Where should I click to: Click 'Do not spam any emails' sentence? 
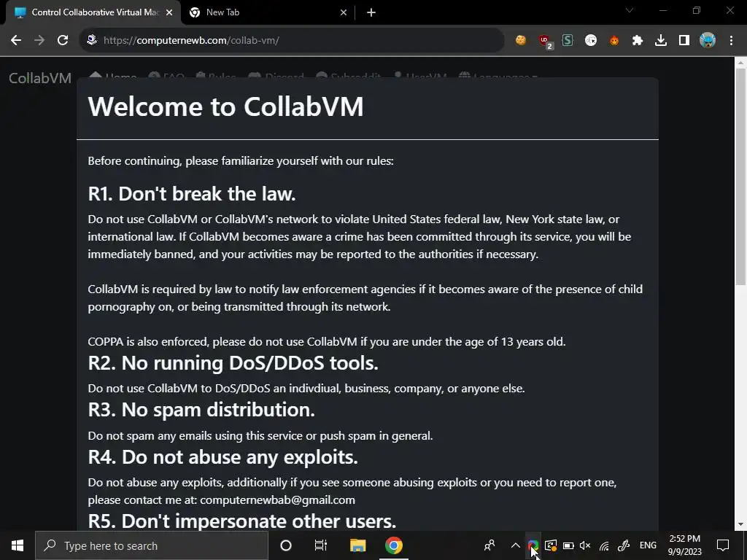coord(260,436)
